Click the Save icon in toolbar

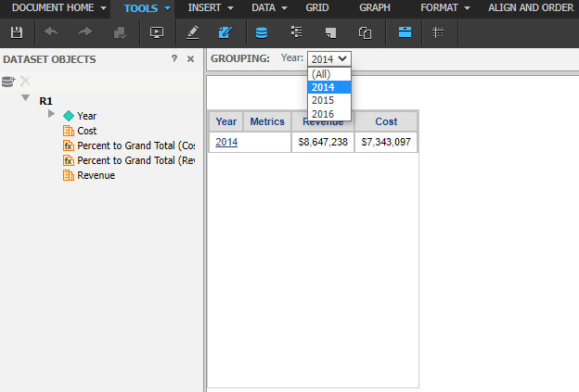pyautogui.click(x=17, y=32)
